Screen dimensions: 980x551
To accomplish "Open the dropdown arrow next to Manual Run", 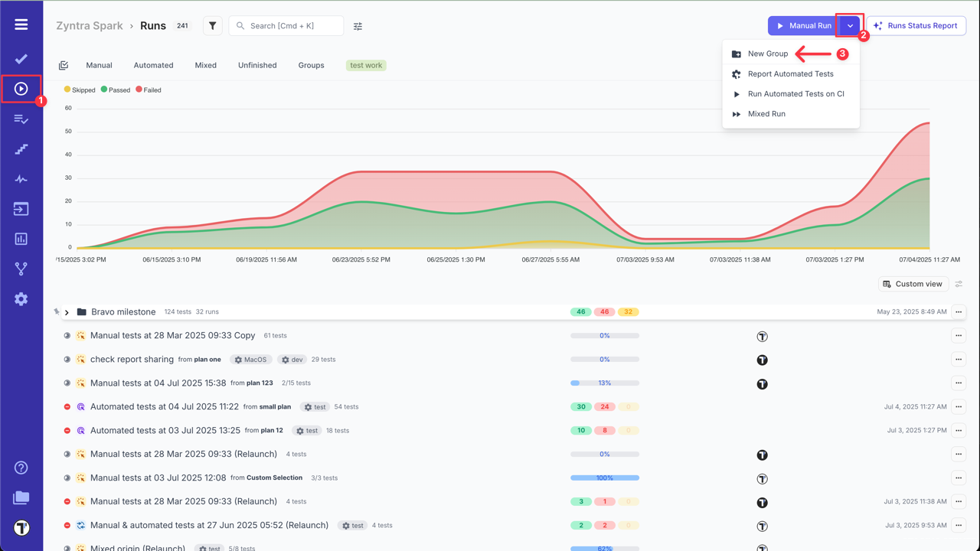I will (x=850, y=26).
